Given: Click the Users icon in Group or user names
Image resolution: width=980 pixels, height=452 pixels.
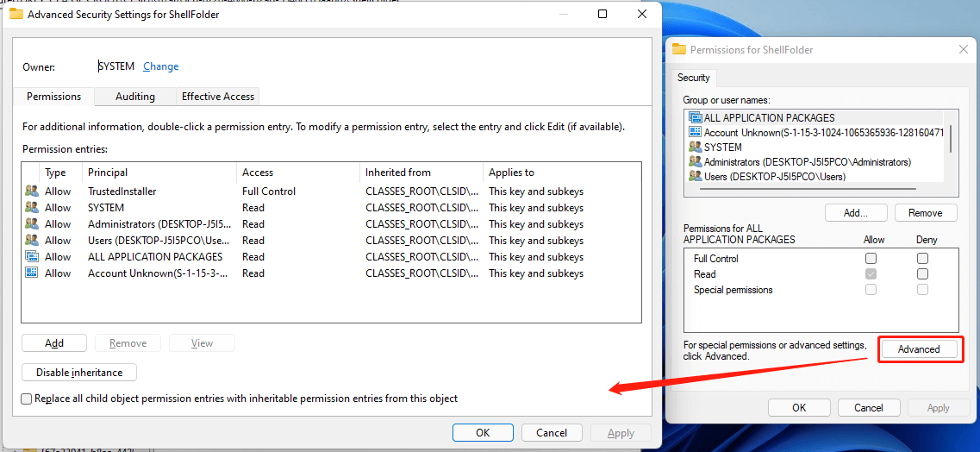Looking at the screenshot, I should coord(695,177).
